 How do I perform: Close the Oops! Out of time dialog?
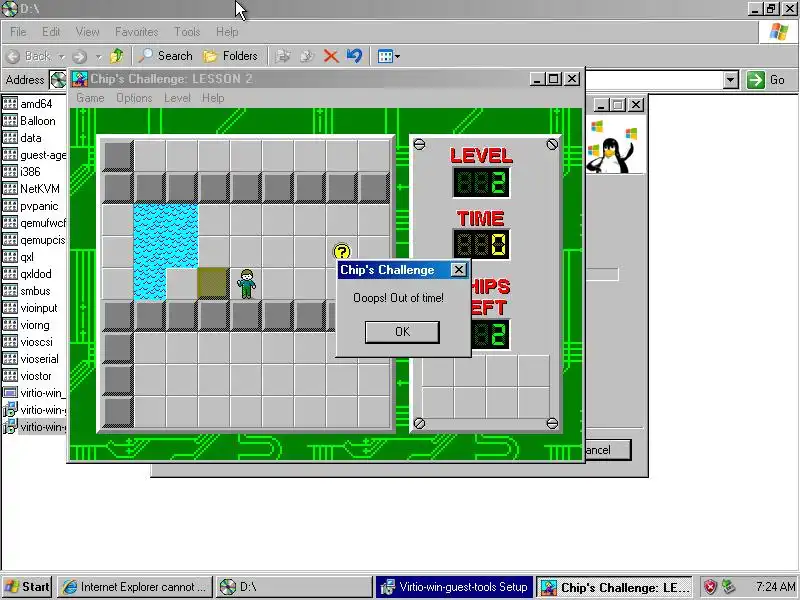click(459, 270)
